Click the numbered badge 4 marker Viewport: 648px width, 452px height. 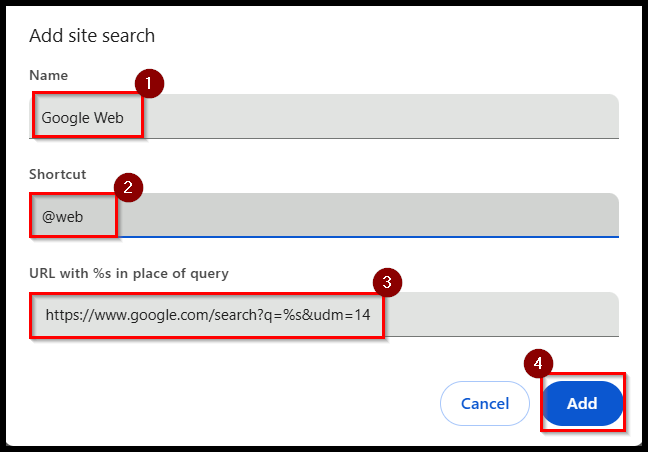pos(538,364)
